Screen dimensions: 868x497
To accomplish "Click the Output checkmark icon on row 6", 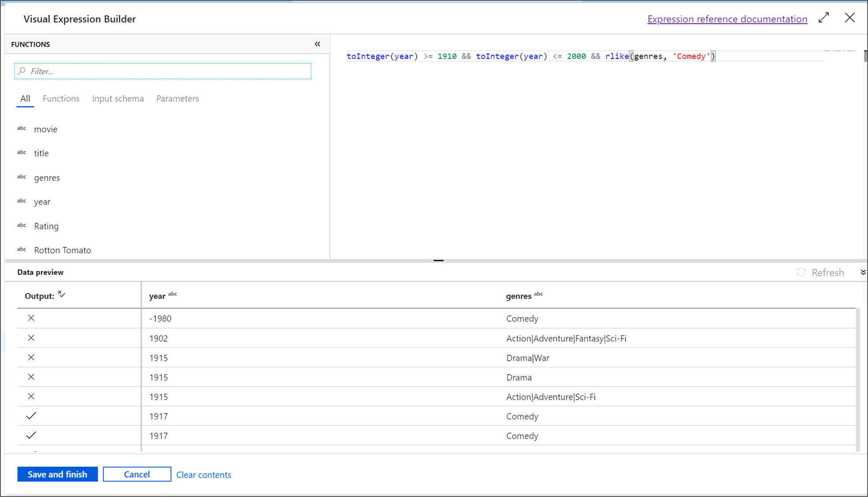I will [x=30, y=416].
